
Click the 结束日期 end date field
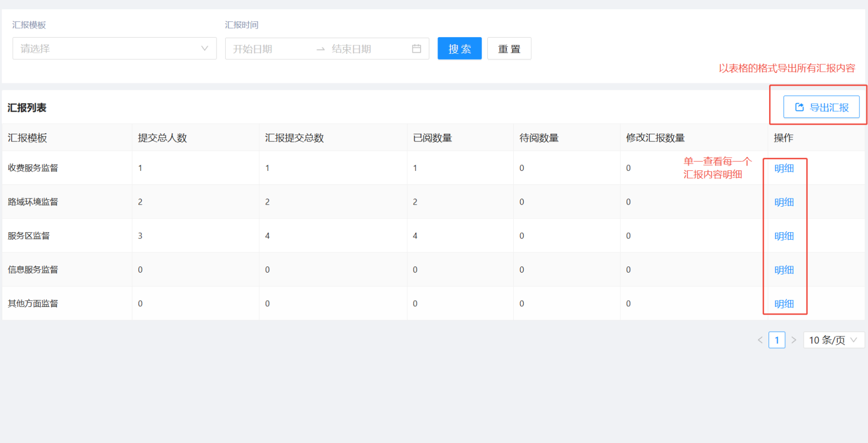click(x=367, y=49)
